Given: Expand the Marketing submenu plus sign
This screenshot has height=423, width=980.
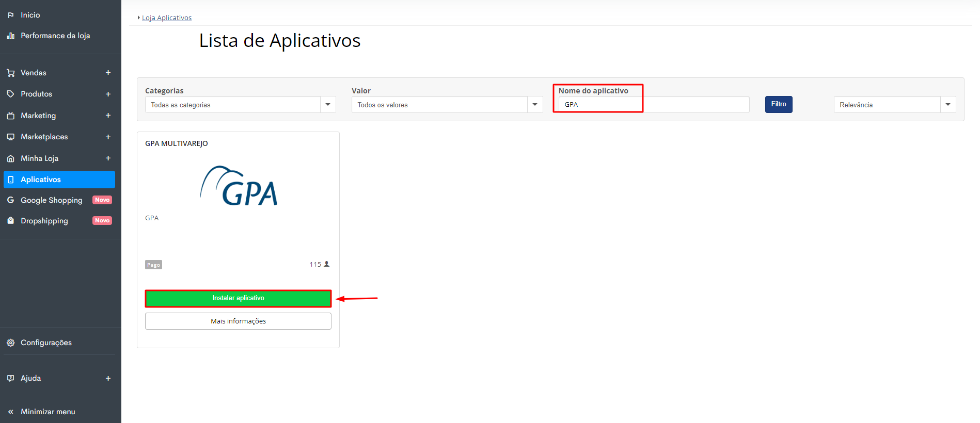Looking at the screenshot, I should point(108,116).
